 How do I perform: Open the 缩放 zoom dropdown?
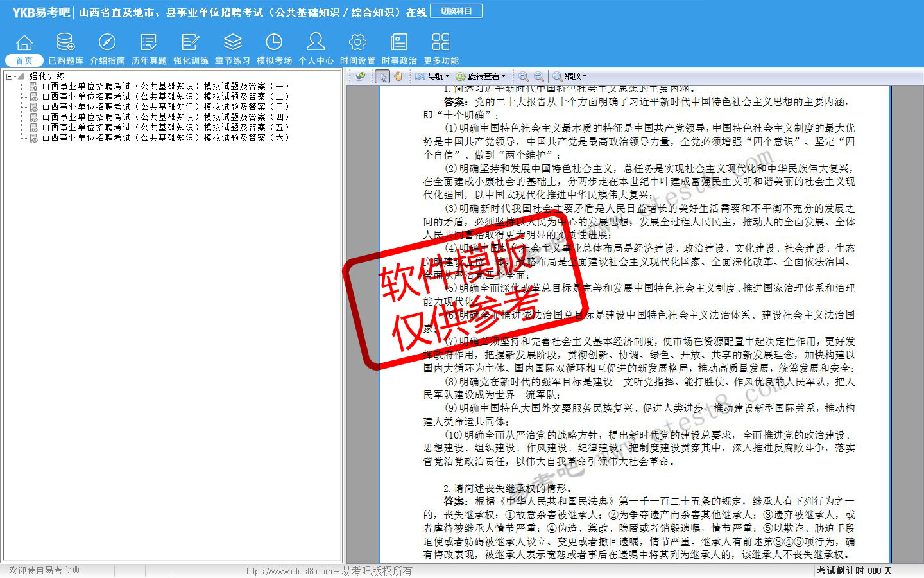pyautogui.click(x=570, y=76)
